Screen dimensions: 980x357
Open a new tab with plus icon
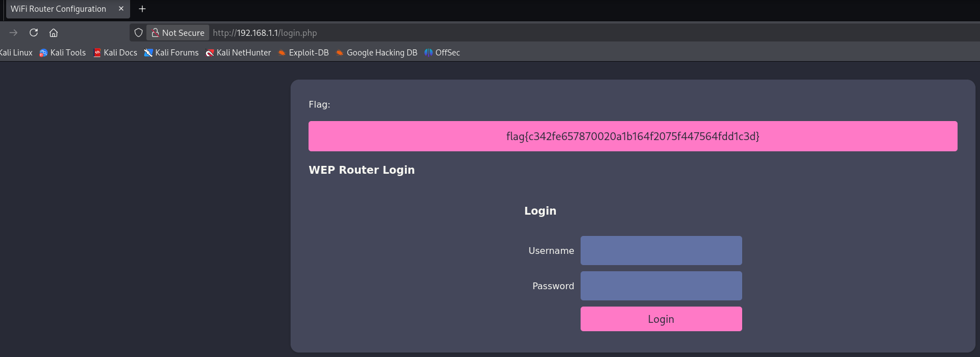(142, 8)
